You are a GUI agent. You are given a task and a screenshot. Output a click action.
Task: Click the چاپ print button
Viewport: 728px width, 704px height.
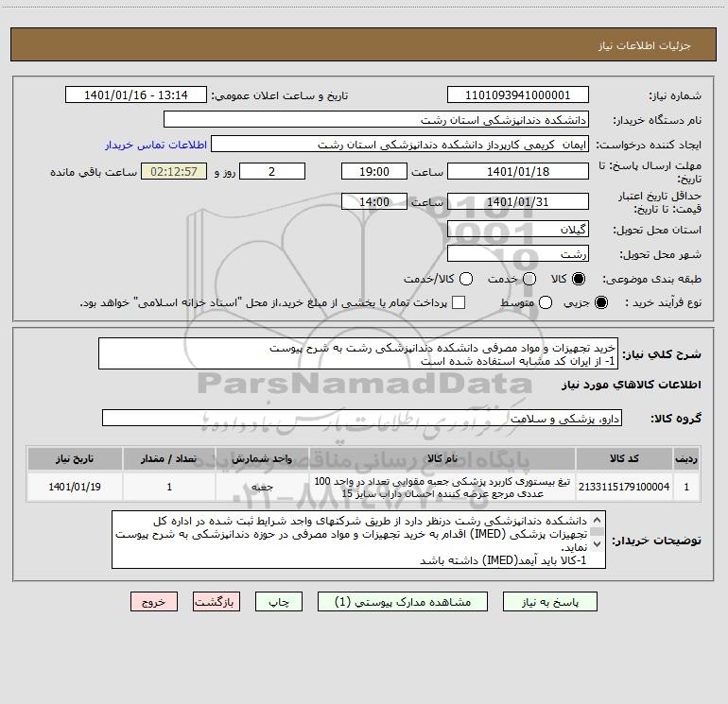click(x=279, y=602)
